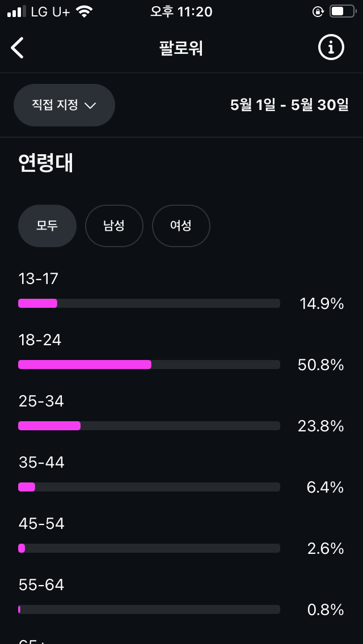The image size is (363, 644).
Task: Tap the 연령대 section heading
Action: 46,163
